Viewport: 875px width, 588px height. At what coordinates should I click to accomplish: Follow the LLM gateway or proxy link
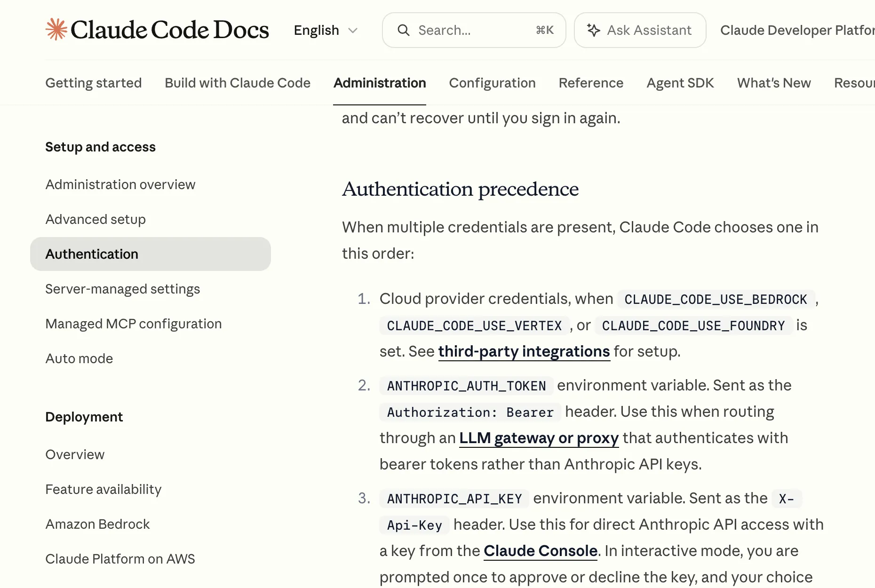539,438
